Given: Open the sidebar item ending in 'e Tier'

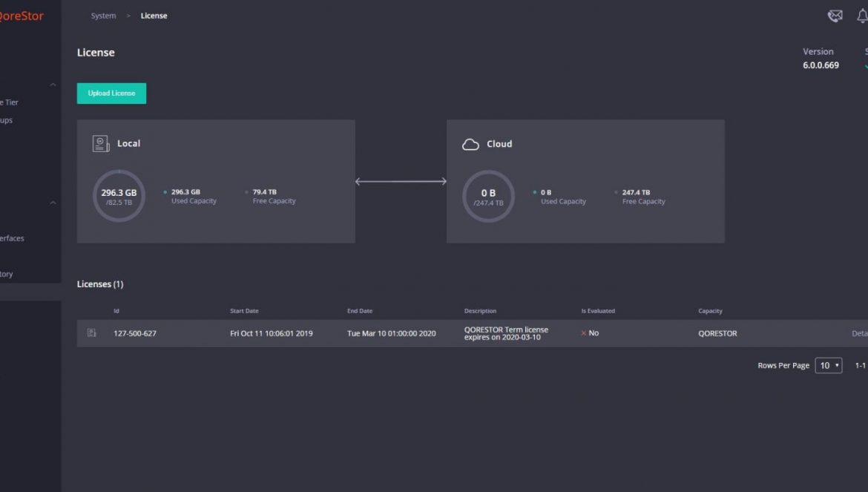Looking at the screenshot, I should (10, 102).
